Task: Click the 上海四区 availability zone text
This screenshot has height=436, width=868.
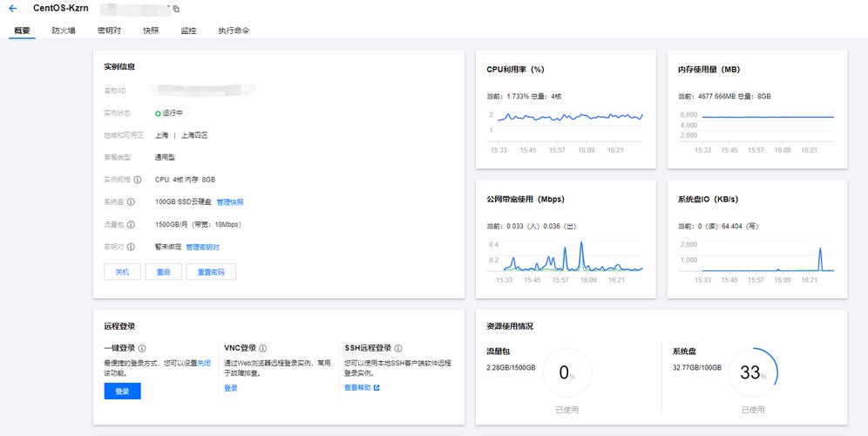Action: [x=194, y=135]
